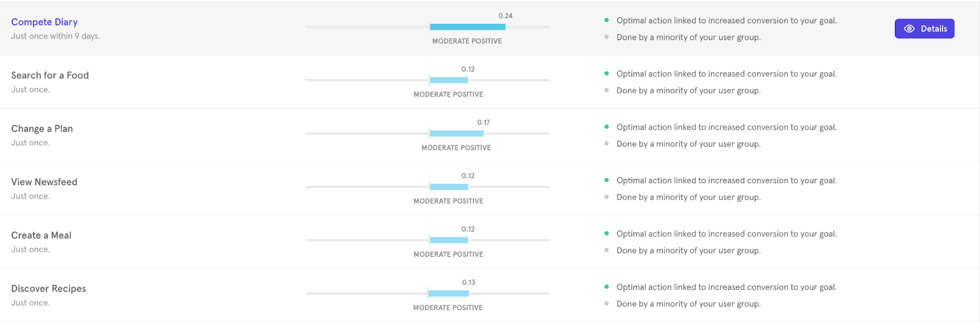
Task: Click Moderate Positive label under Compete Diary bar
Action: click(x=467, y=41)
